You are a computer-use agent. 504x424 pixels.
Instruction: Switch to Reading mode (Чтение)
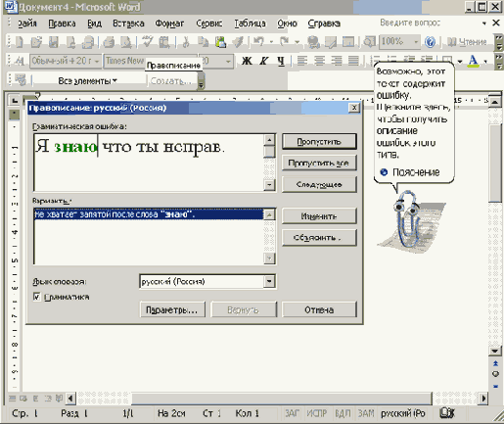click(467, 42)
